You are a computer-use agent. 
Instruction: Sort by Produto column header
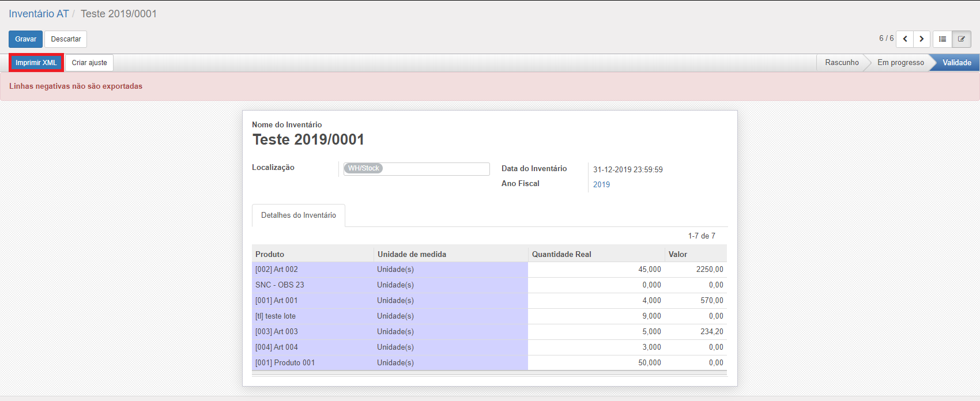point(270,254)
